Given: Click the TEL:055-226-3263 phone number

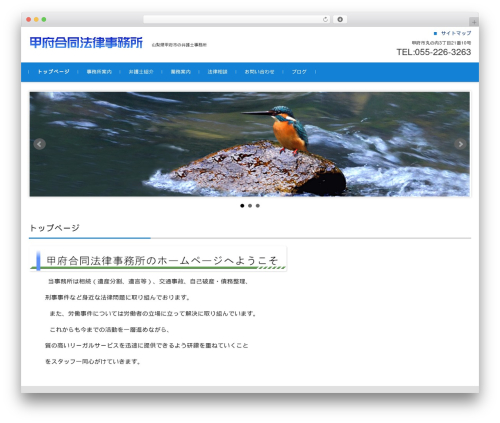Looking at the screenshot, I should (x=434, y=52).
